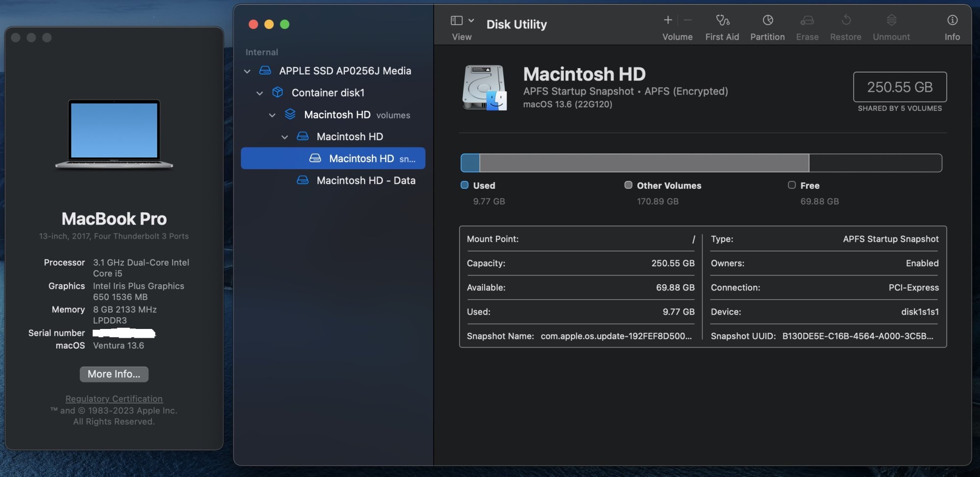Click the PCI-Express connection value

913,288
